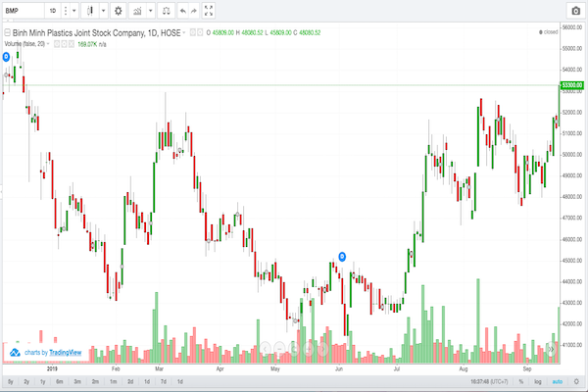Open the Indicators icon in toolbar
This screenshot has width=588, height=392.
click(137, 11)
